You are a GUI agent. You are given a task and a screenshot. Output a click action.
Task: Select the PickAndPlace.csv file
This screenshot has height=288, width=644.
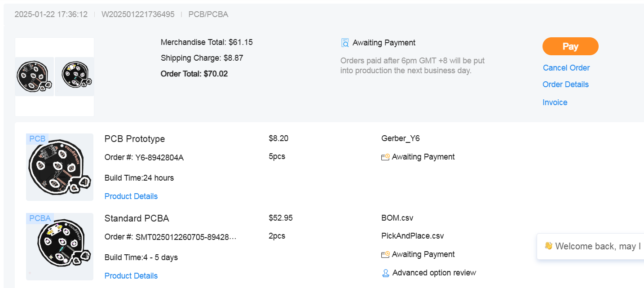(412, 236)
